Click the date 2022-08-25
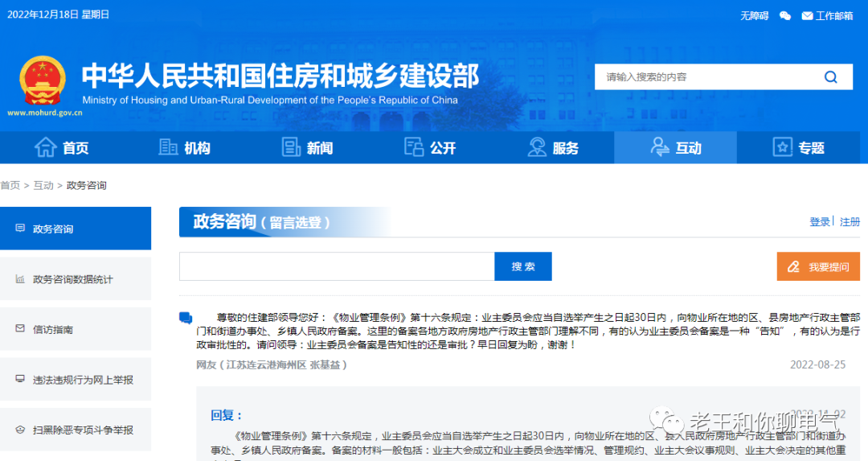This screenshot has height=461, width=868. 817,364
